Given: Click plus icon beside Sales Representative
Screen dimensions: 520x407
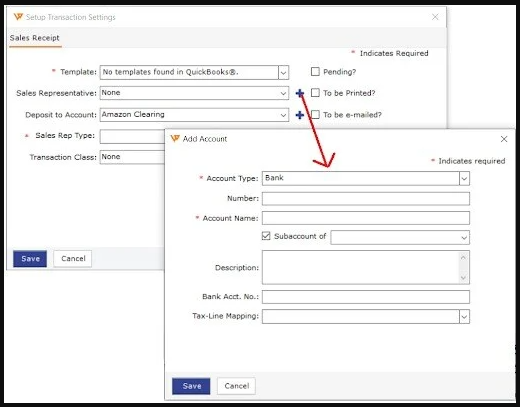Looking at the screenshot, I should click(300, 93).
